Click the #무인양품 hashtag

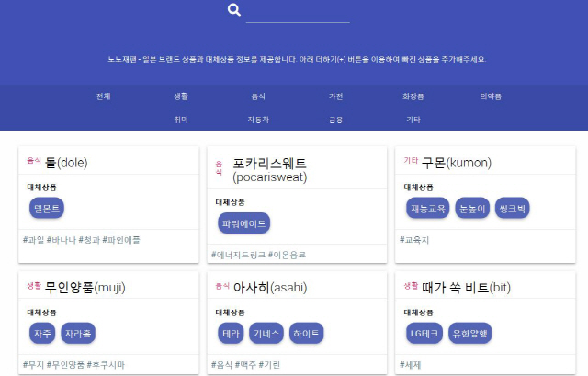65,365
